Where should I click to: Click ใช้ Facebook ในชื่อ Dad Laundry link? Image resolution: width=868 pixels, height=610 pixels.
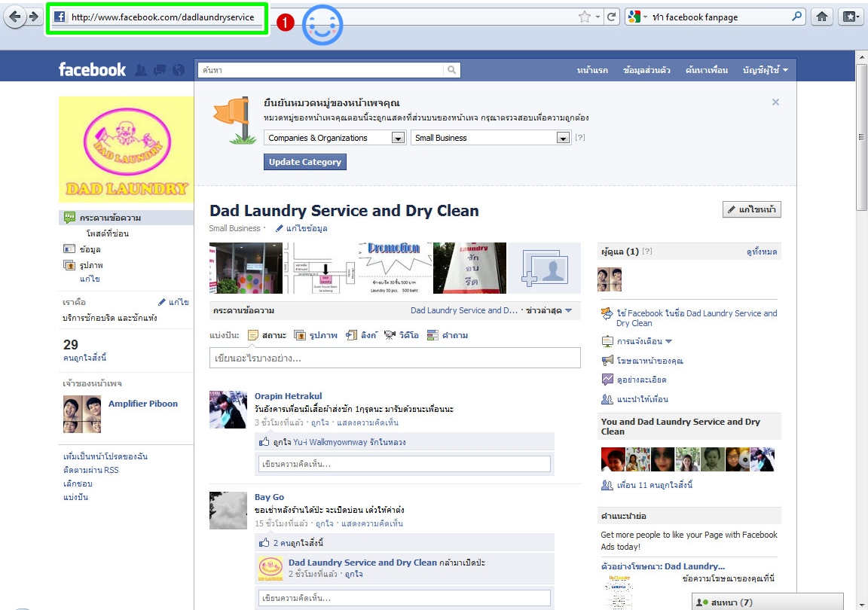click(x=696, y=318)
